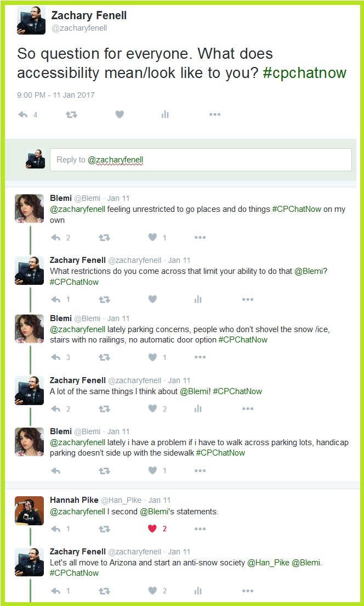Reply to Blemi's 'feeling unrestricted' tweet
The image size is (364, 606).
click(56, 238)
